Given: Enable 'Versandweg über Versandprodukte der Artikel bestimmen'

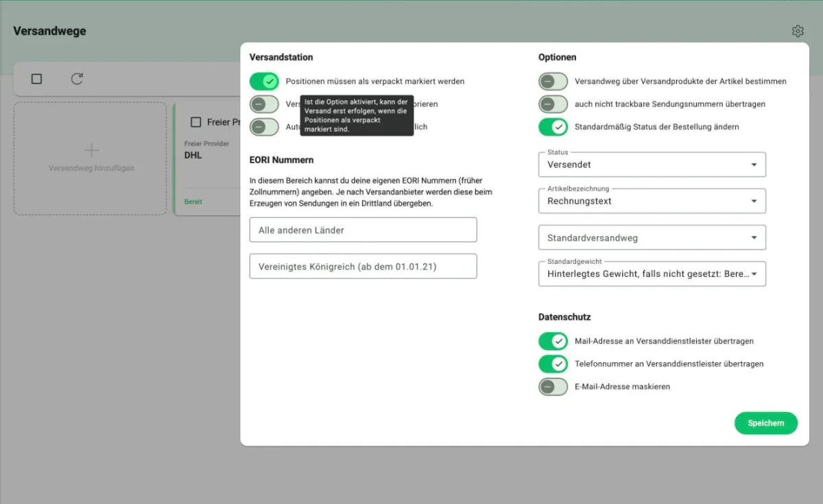Looking at the screenshot, I should (x=553, y=82).
